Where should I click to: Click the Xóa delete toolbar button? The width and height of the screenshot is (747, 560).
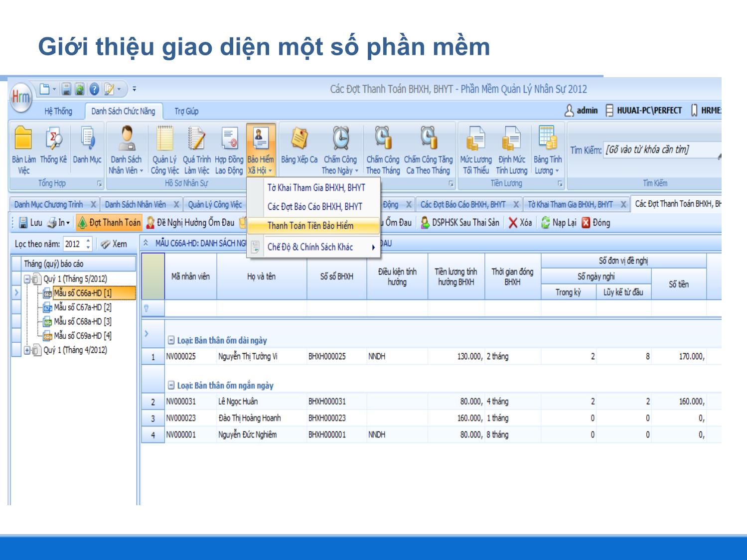click(520, 223)
